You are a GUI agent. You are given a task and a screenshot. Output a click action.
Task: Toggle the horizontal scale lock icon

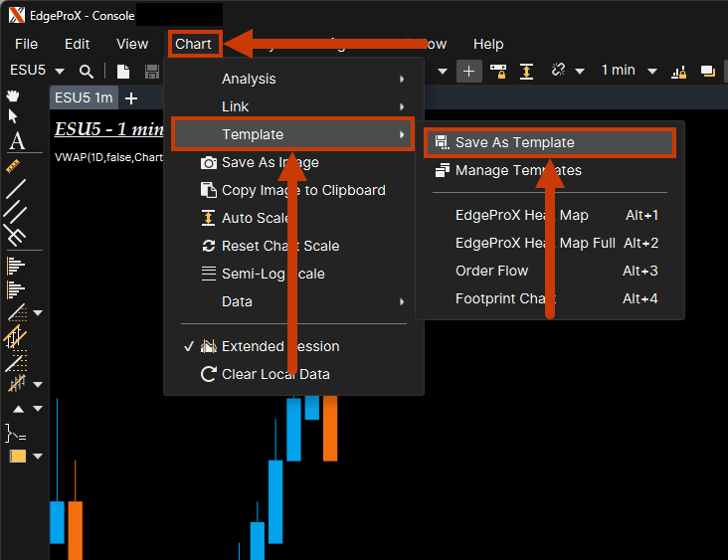coord(498,71)
